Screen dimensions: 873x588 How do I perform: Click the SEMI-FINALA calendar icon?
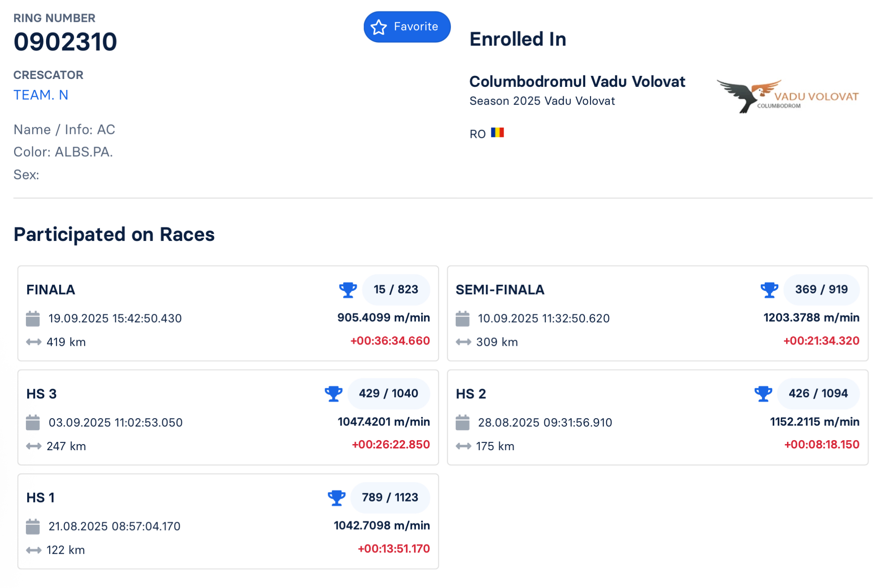(462, 319)
